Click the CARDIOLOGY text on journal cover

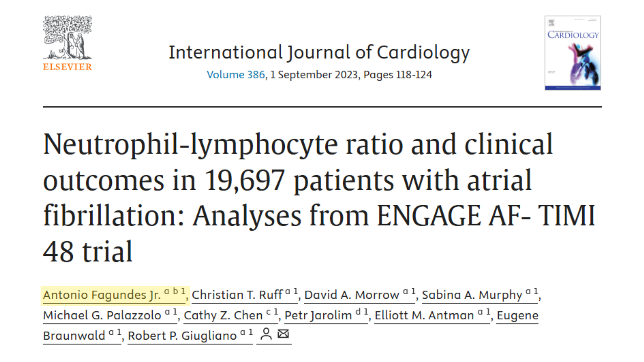(573, 35)
